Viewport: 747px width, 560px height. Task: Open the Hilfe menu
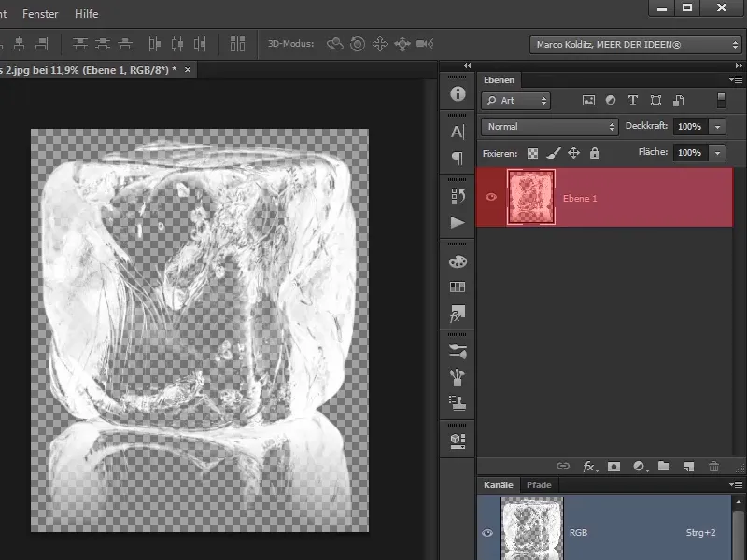pyautogui.click(x=86, y=14)
